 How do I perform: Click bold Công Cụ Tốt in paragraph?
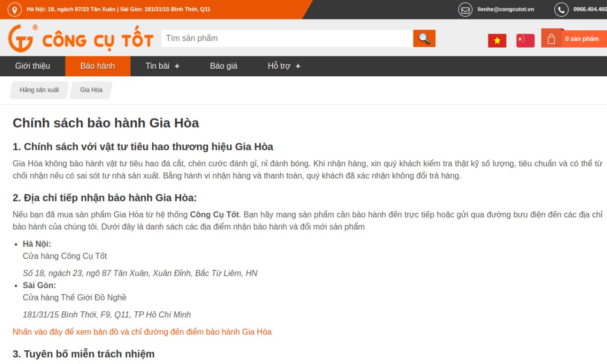click(214, 215)
